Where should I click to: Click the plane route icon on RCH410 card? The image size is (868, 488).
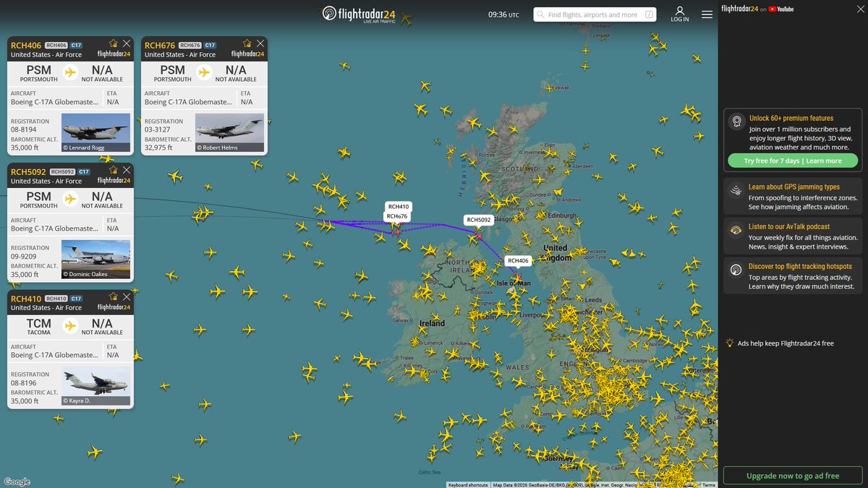point(70,325)
